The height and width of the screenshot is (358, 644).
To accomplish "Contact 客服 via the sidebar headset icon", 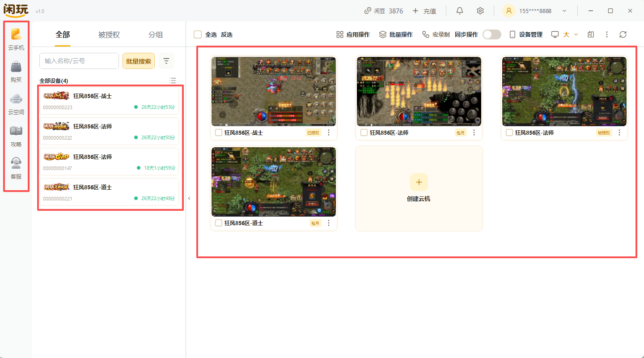I will pos(16,168).
